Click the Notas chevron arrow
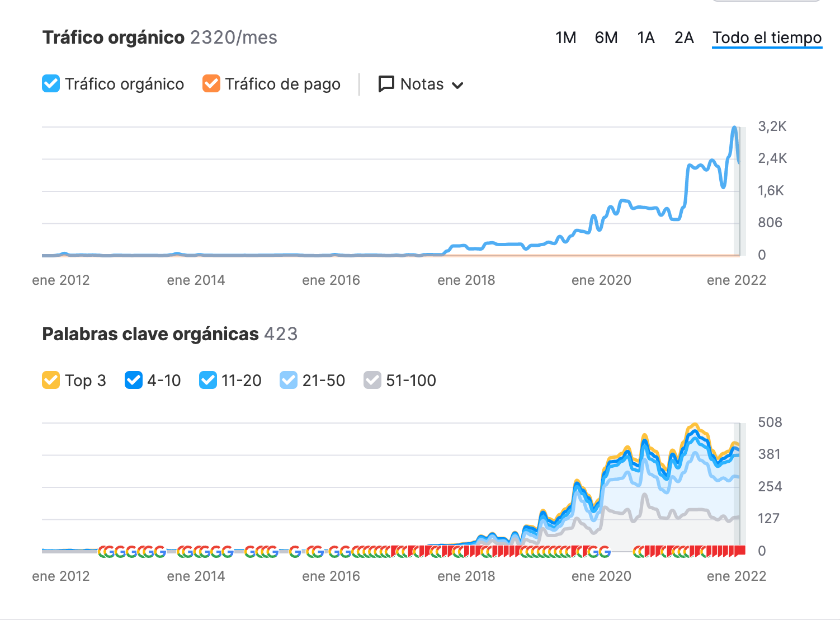840x620 pixels. [x=457, y=86]
